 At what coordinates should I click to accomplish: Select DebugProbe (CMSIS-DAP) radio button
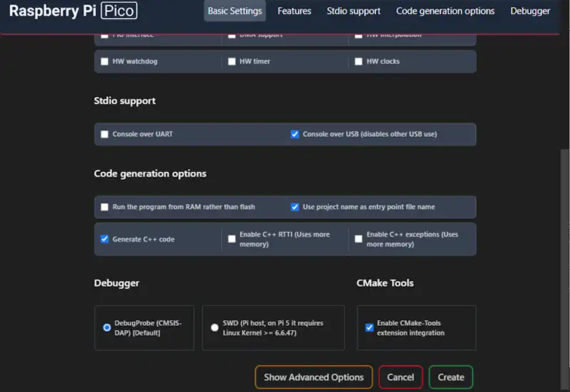(x=107, y=328)
